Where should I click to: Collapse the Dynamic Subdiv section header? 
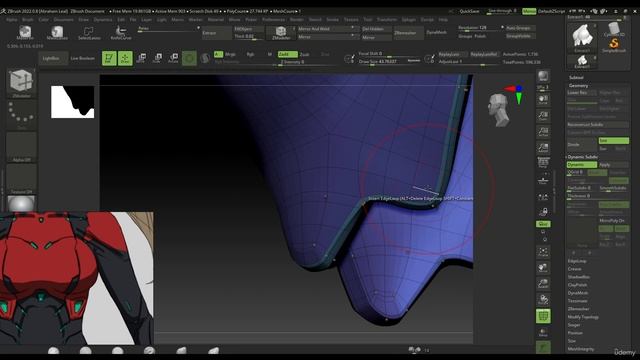point(582,157)
